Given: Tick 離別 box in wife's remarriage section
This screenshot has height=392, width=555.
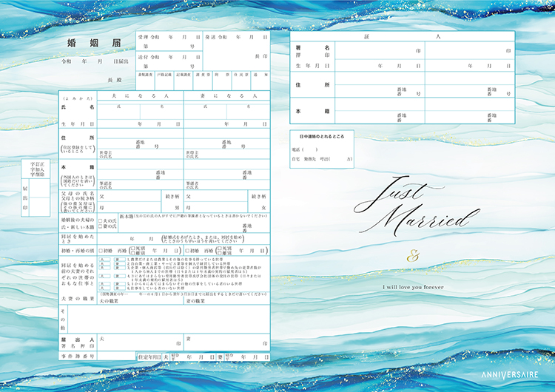Looking at the screenshot, I should [x=220, y=253].
